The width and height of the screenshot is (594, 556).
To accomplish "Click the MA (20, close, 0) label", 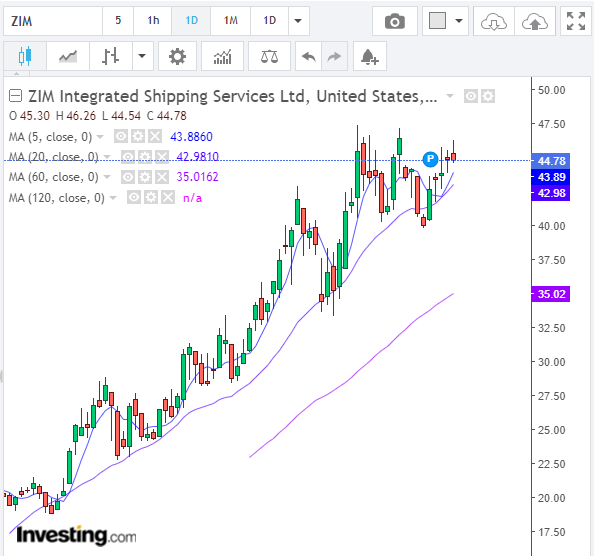I will pyautogui.click(x=53, y=157).
